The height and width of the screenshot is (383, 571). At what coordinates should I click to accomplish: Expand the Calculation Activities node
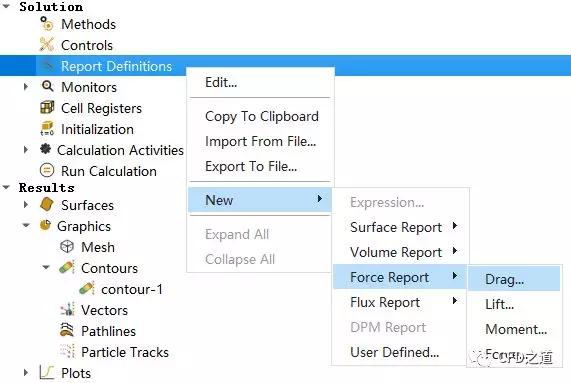pos(25,150)
